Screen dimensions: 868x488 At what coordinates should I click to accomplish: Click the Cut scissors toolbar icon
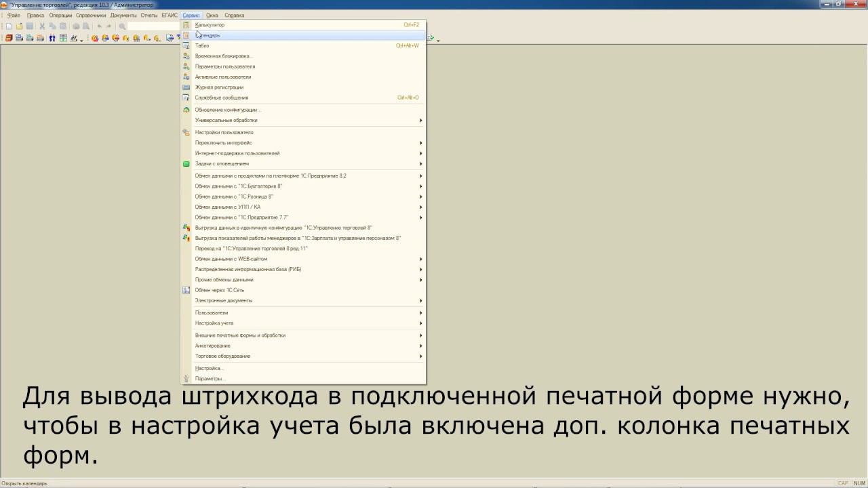[42, 26]
